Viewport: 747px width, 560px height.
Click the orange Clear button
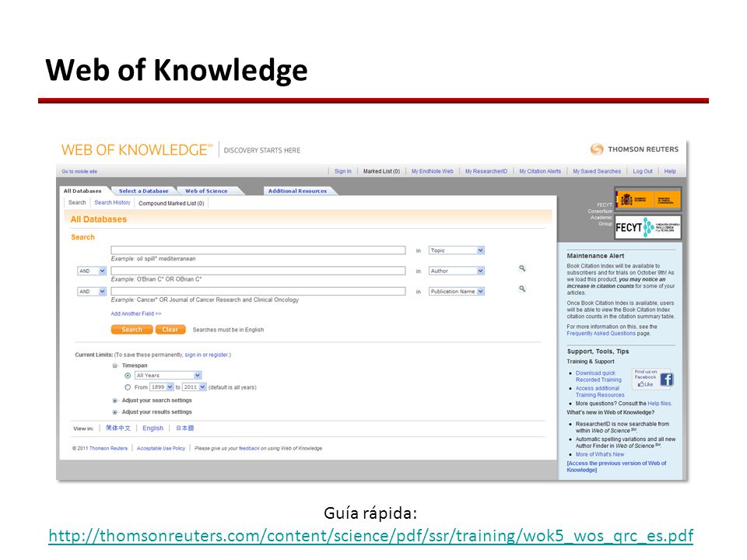[170, 330]
